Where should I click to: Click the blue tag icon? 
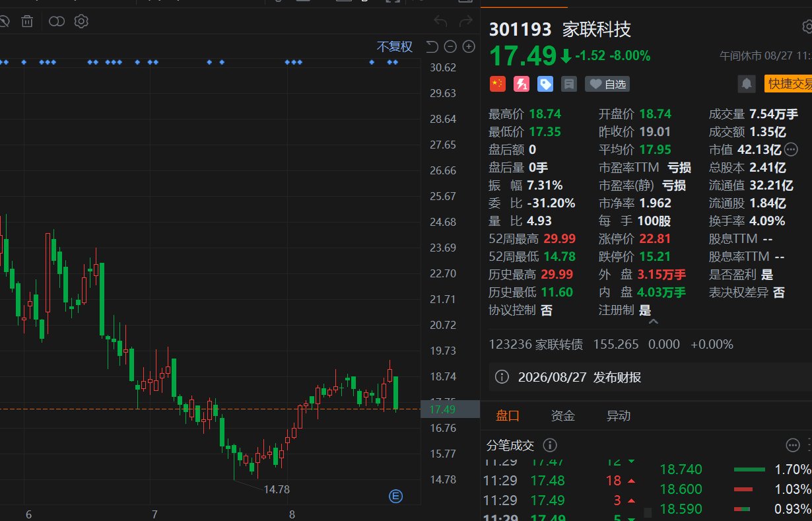pos(545,84)
